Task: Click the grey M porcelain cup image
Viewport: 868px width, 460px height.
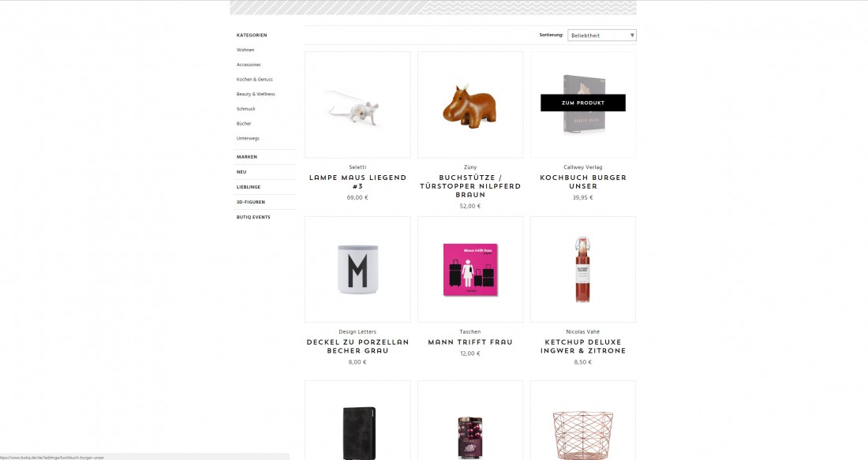Action: coord(357,270)
